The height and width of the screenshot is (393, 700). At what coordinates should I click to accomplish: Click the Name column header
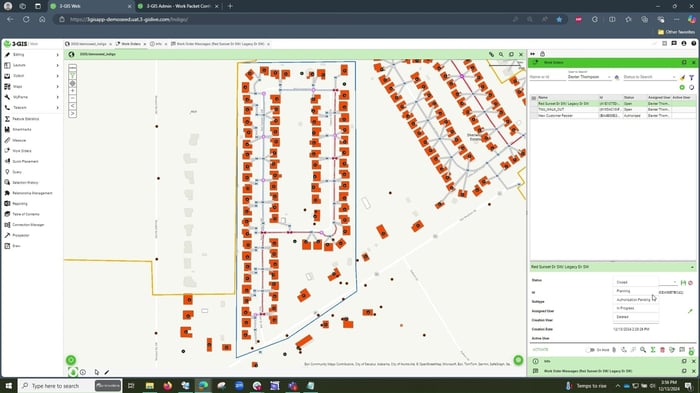point(567,97)
